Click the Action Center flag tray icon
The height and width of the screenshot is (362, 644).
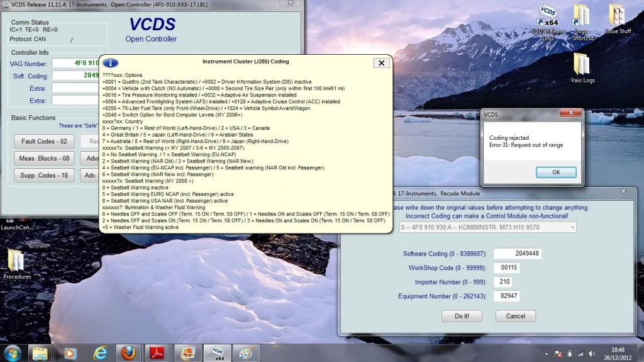pyautogui.click(x=558, y=354)
